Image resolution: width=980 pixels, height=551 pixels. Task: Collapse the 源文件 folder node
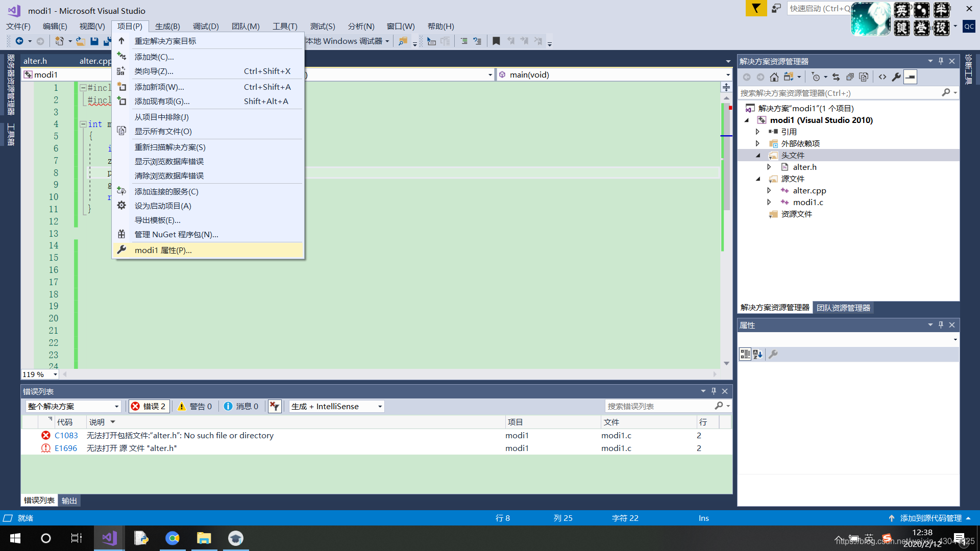[x=758, y=179]
